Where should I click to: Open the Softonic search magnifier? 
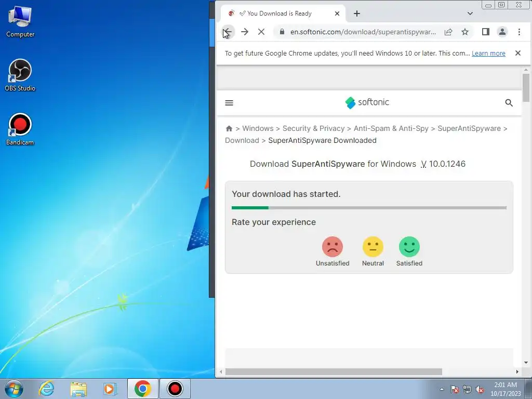pos(509,103)
